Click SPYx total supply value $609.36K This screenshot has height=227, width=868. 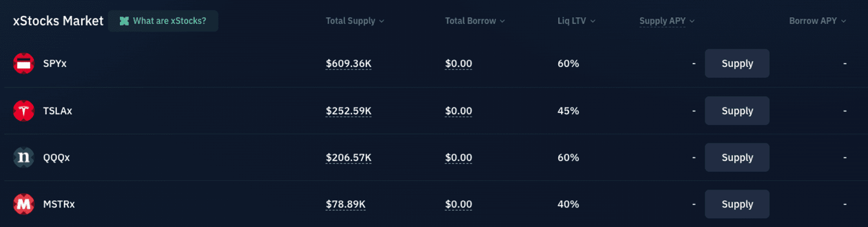[x=348, y=64]
